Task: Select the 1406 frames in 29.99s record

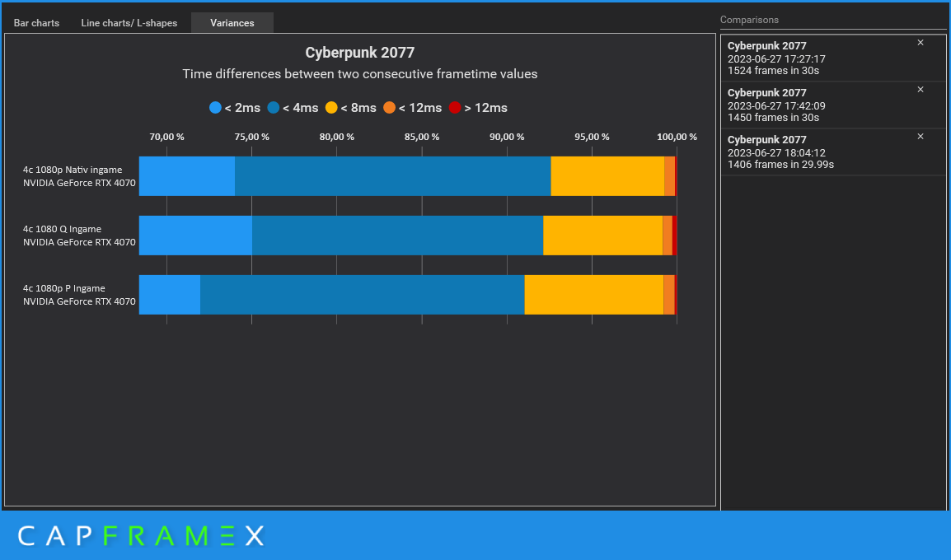Action: (832, 152)
